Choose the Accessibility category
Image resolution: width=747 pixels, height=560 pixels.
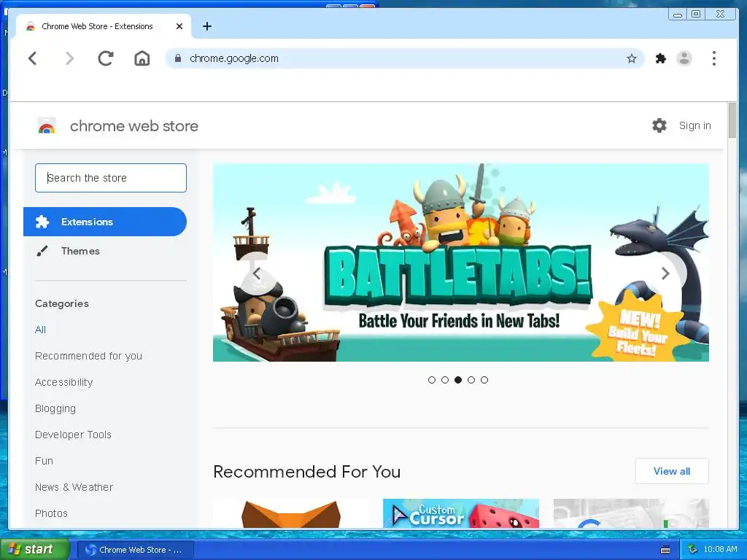(x=64, y=382)
